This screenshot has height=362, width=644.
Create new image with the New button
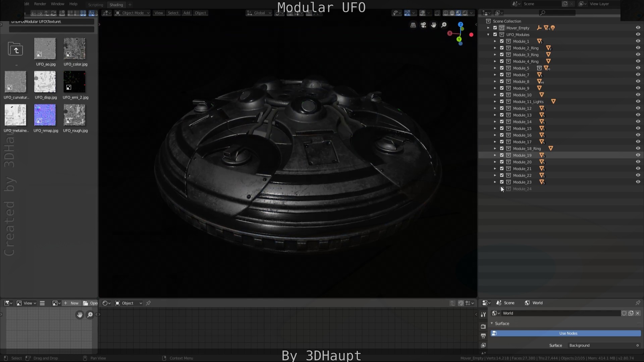pos(72,303)
